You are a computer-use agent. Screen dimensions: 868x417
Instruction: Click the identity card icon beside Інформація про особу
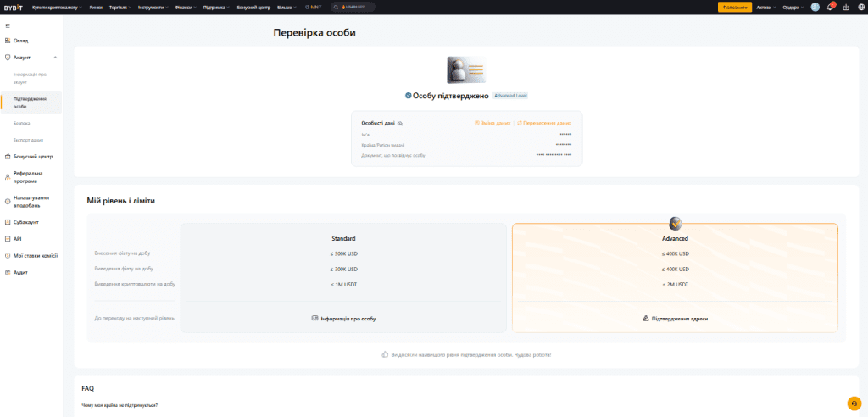click(x=315, y=319)
